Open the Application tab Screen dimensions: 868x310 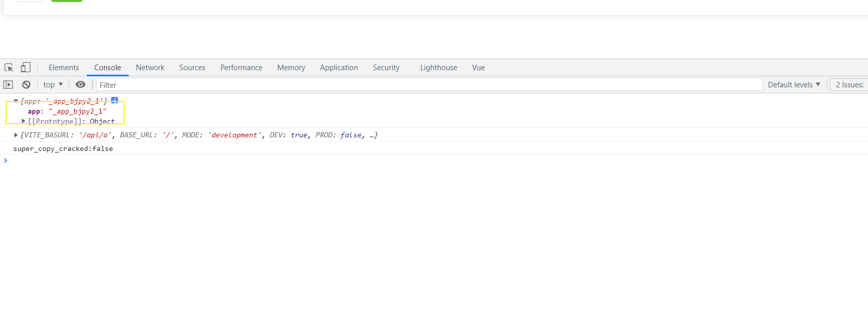pos(339,68)
